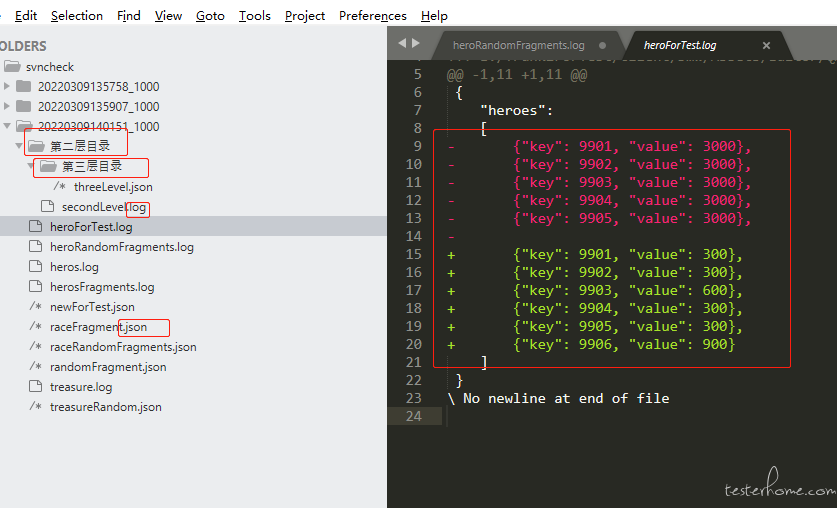Click the '@@ -1,11 +1,11 @@' hunk header
Image resolution: width=837 pixels, height=508 pixels.
pos(517,74)
